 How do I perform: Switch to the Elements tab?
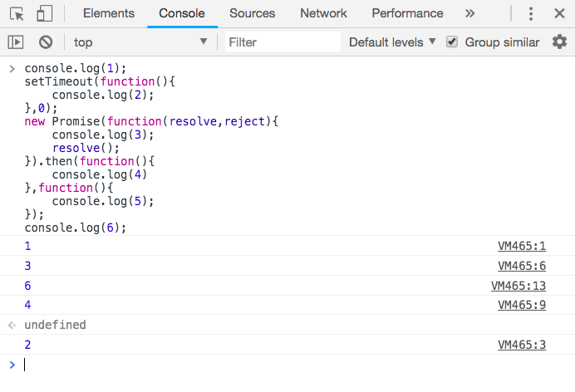(109, 13)
